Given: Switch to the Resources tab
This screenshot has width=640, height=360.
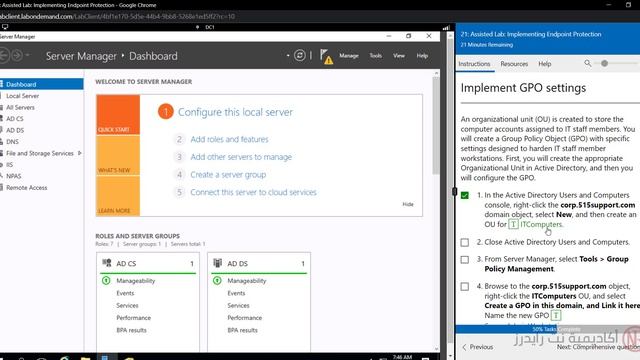Looking at the screenshot, I should pyautogui.click(x=514, y=64).
